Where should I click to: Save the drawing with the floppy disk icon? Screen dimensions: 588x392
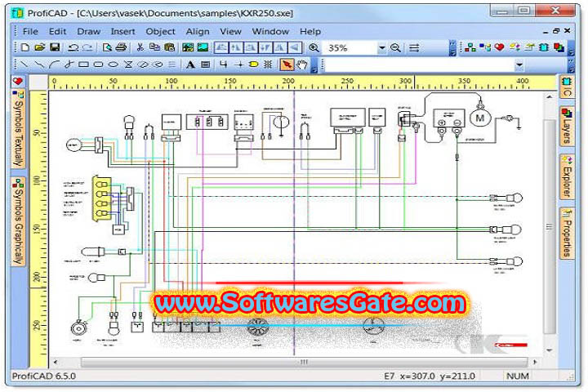click(x=55, y=47)
